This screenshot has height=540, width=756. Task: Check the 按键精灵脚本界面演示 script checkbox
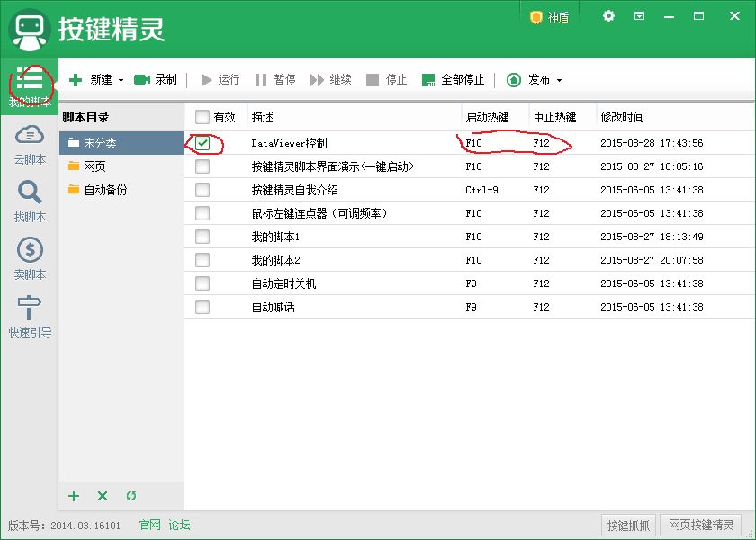tap(202, 166)
